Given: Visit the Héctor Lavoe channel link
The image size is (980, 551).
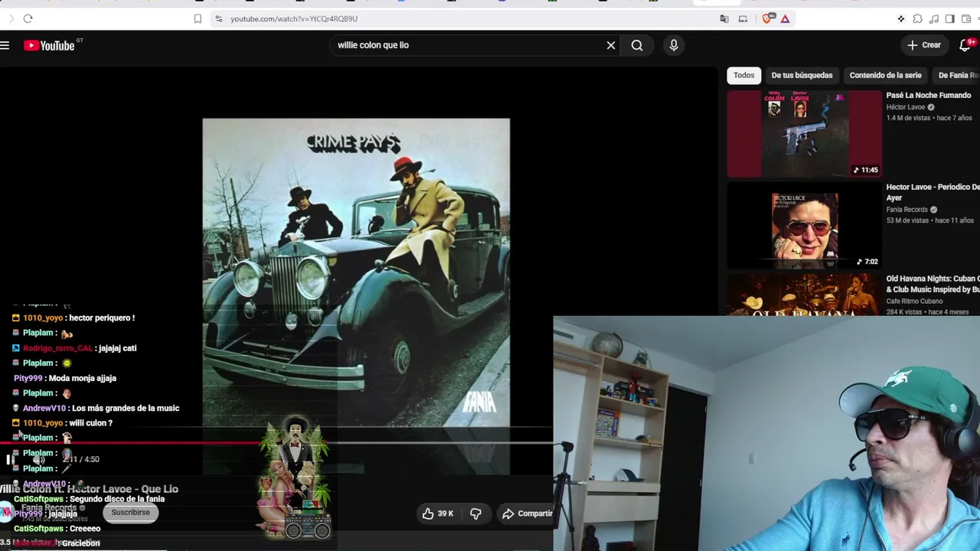Looking at the screenshot, I should (x=906, y=107).
